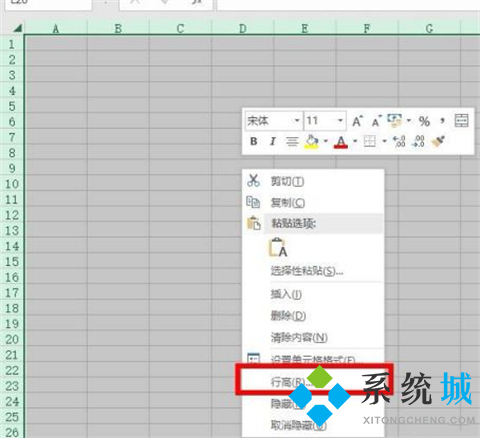The width and height of the screenshot is (480, 438).
Task: Select column C header
Action: click(180, 29)
